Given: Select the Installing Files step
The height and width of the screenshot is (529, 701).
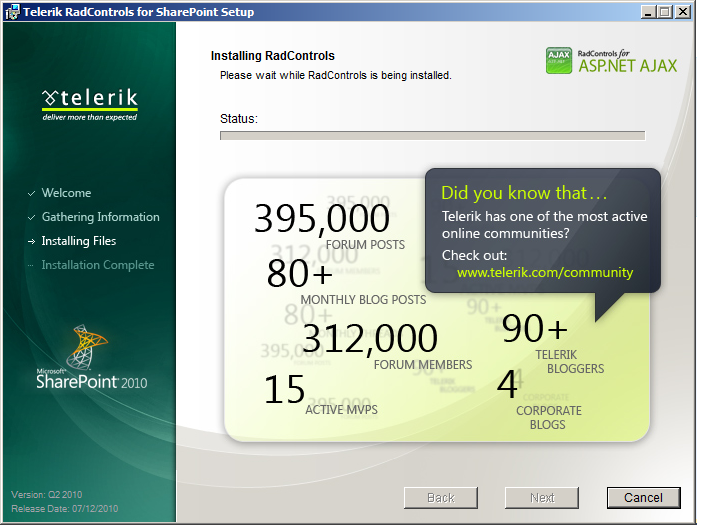Looking at the screenshot, I should coord(79,241).
